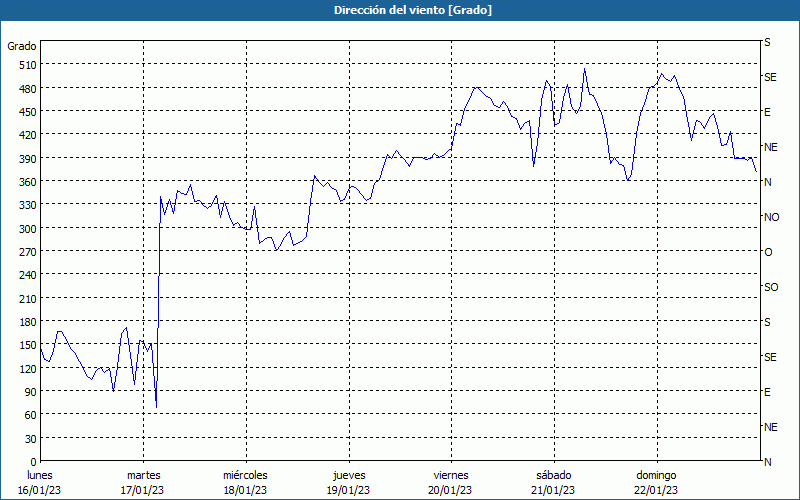Click the '20/01/23' date label

click(x=451, y=490)
